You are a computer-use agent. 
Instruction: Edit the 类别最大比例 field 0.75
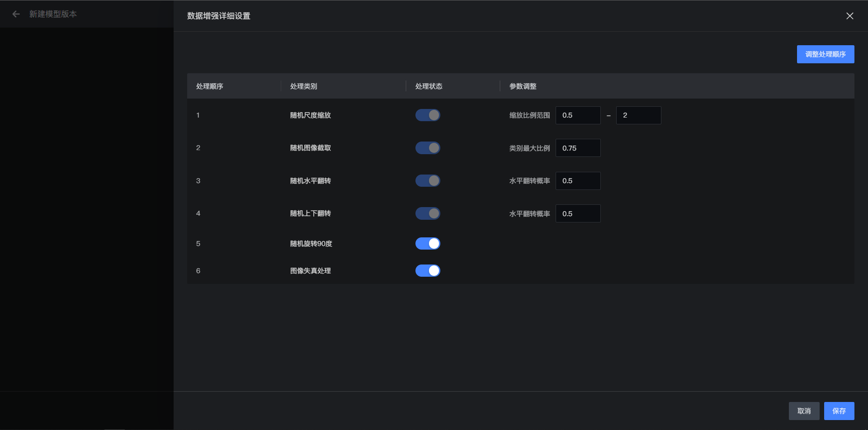pyautogui.click(x=578, y=148)
